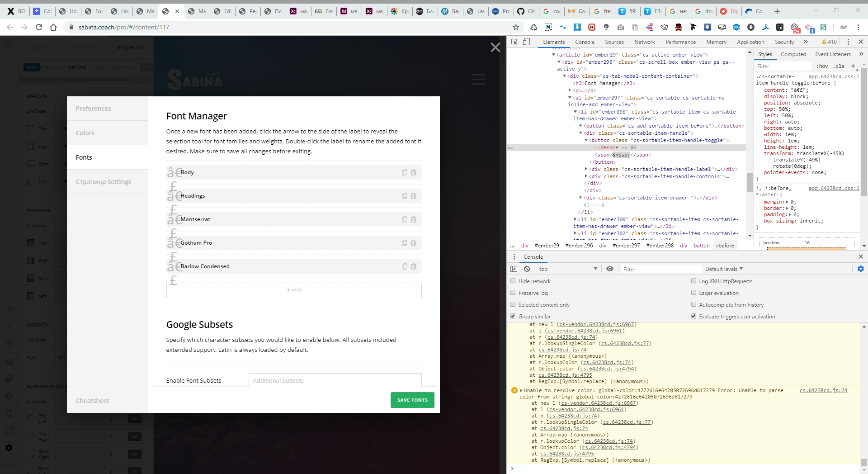868x474 pixels.
Task: Uncheck Group similar in console settings
Action: pos(513,316)
